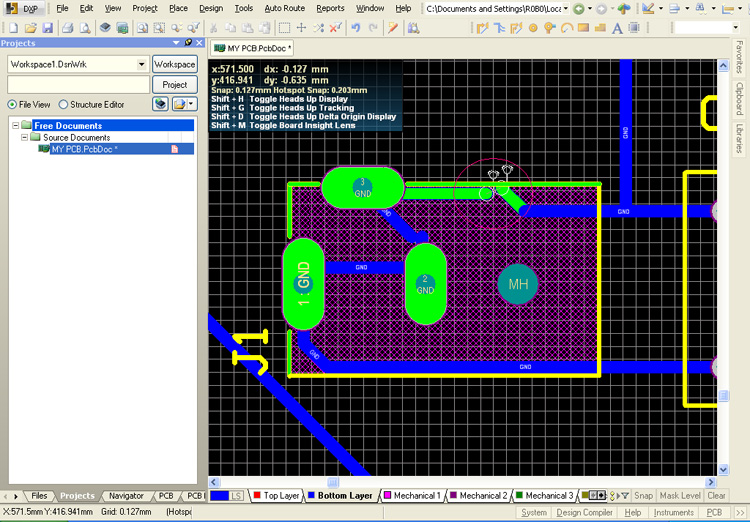Screen dimensions: 750x522
Task: Open the Design Compiler status panel button
Action: [584, 512]
